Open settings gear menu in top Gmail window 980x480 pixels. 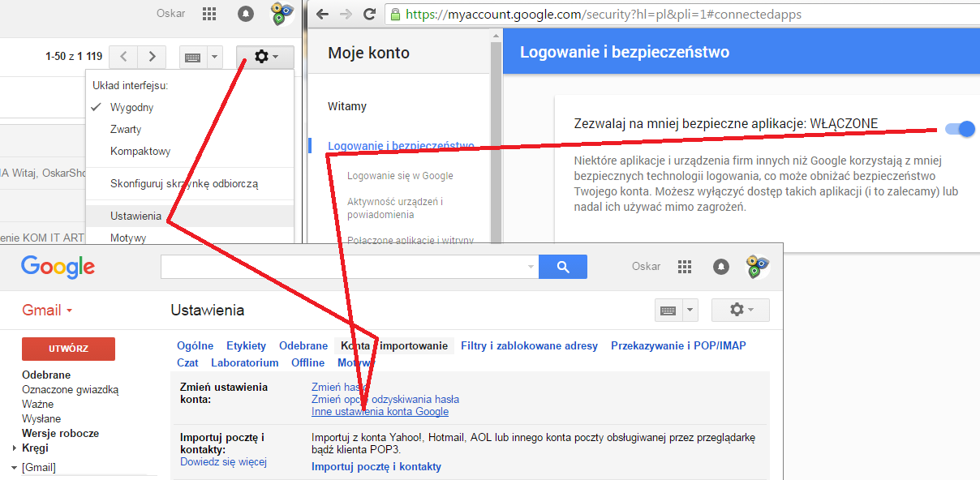(265, 57)
